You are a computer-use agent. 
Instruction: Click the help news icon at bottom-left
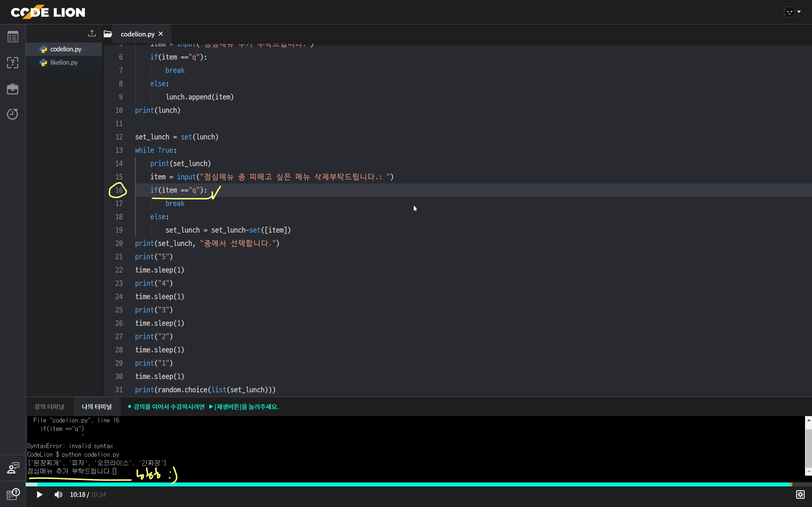pyautogui.click(x=13, y=494)
